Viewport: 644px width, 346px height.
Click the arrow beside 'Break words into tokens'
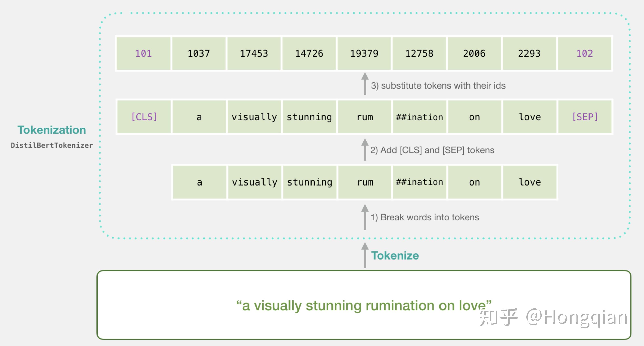click(365, 217)
